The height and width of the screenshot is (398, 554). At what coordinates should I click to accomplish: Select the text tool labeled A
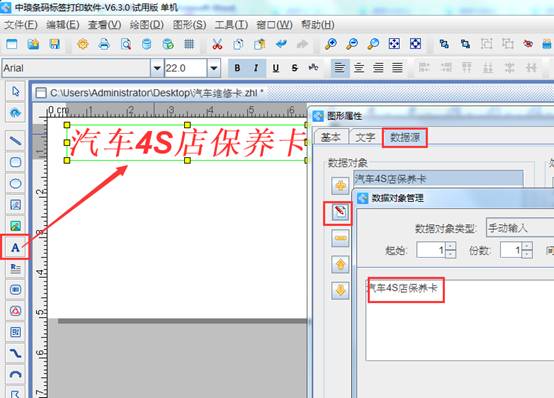click(x=15, y=247)
